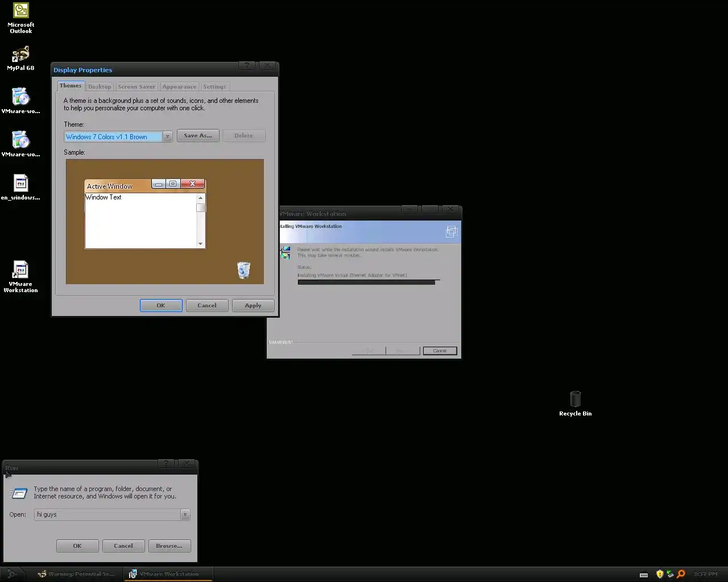Click the help button in Run dialog
The width and height of the screenshot is (728, 582).
166,463
